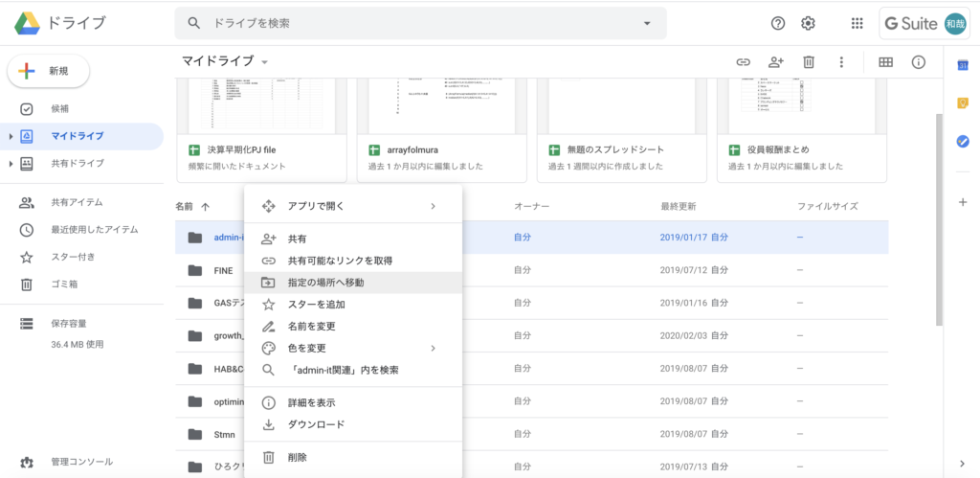Choose アプリで開く in context menu
980x478 pixels.
point(353,206)
